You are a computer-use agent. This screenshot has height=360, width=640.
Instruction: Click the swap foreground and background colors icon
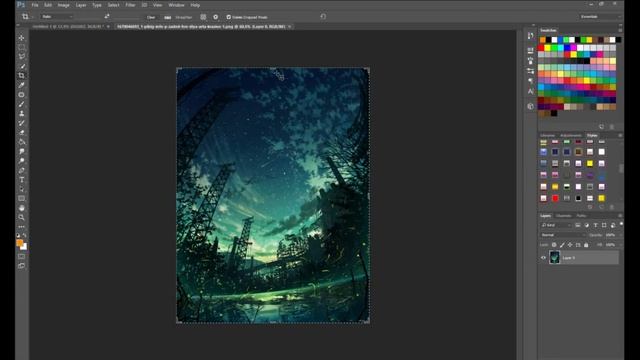click(25, 236)
